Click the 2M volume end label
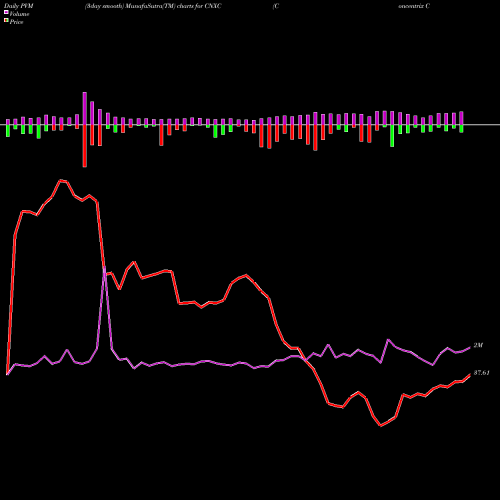The height and width of the screenshot is (500, 500). (478, 345)
